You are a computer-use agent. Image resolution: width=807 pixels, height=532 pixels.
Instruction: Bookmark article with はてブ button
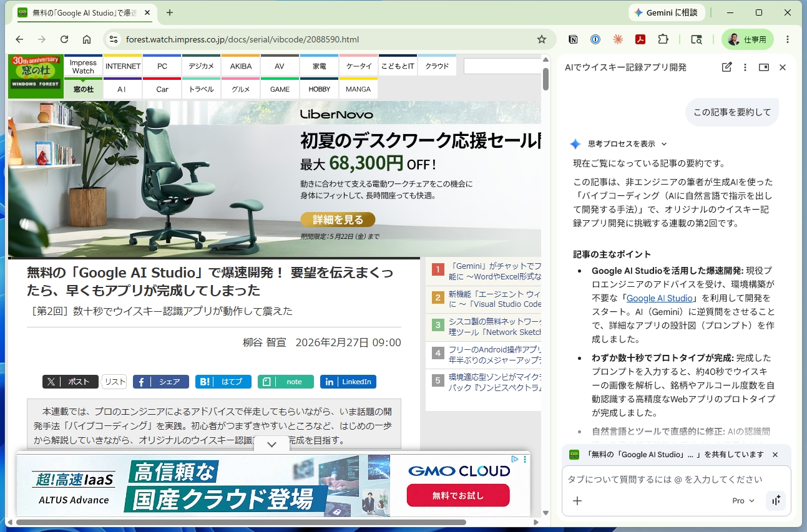pyautogui.click(x=223, y=382)
